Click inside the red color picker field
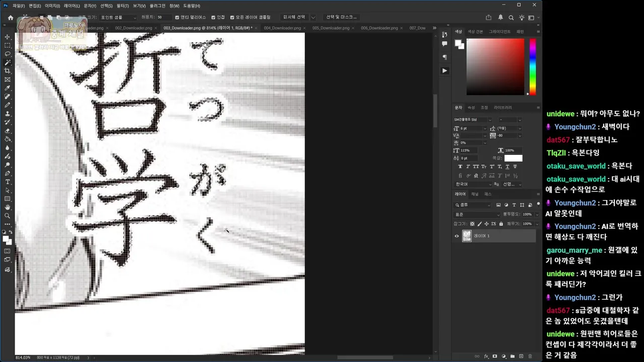Viewport: 644px width, 362px height. [495, 66]
